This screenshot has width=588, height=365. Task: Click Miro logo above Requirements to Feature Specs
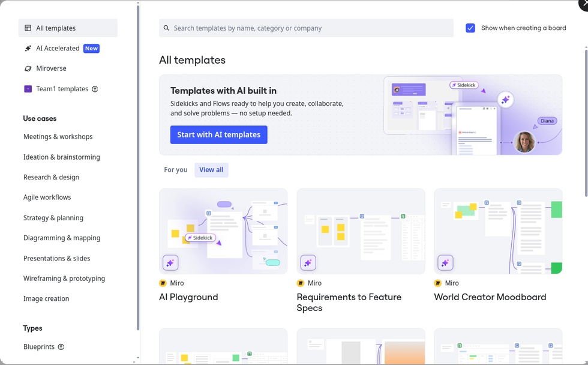click(x=301, y=283)
